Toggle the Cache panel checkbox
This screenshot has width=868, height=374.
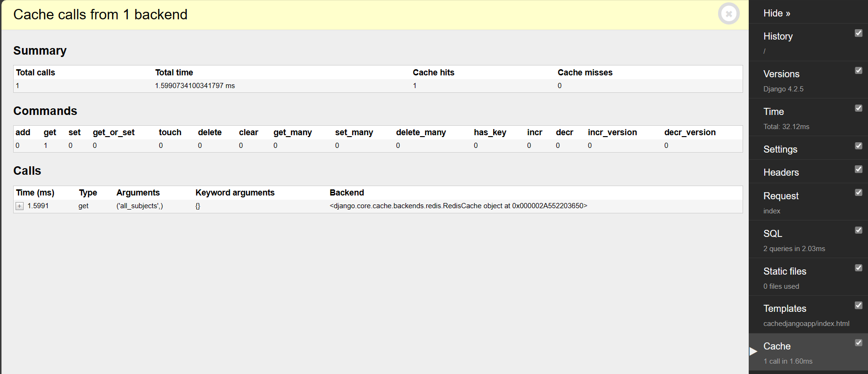point(859,343)
